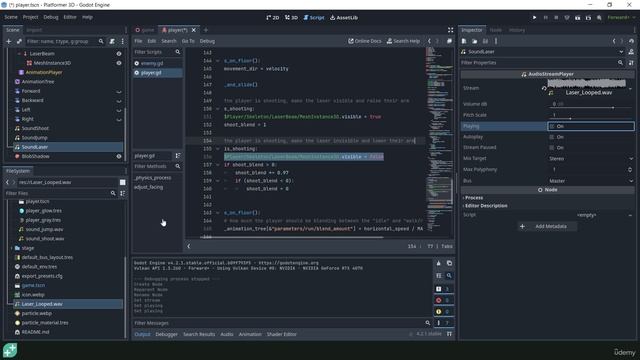The image size is (640, 360).
Task: Select adjust_facing in methods list
Action: coord(148,187)
